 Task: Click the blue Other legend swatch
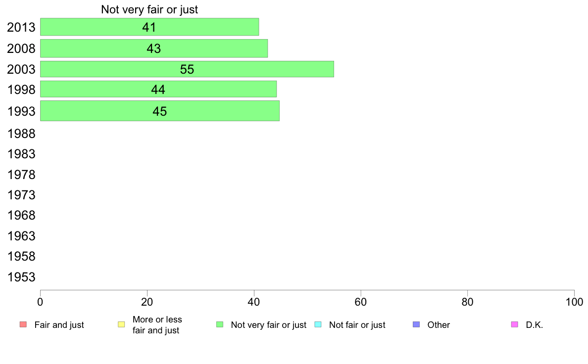[x=416, y=324]
